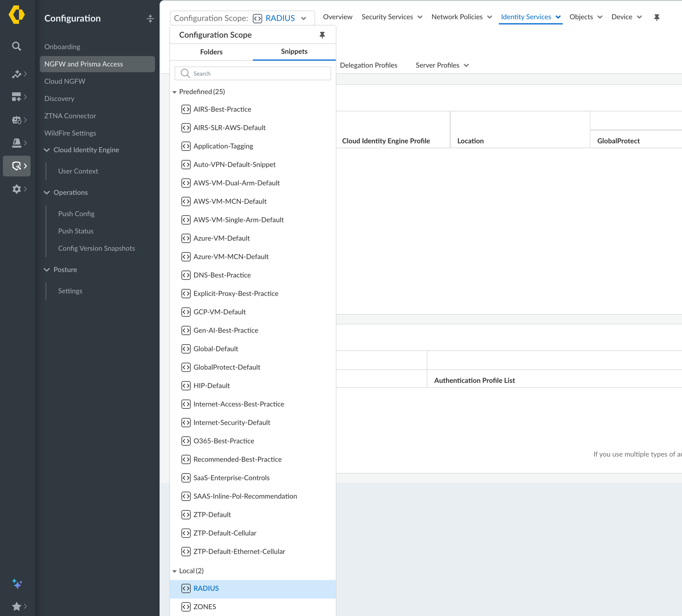Open the Configuration Scope RADIUS dropdown

[x=242, y=18]
